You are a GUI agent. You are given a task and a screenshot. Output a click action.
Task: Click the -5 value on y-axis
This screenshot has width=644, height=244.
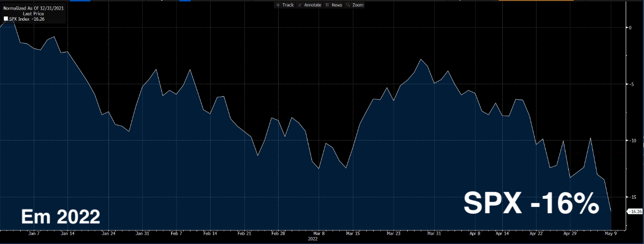pyautogui.click(x=631, y=84)
